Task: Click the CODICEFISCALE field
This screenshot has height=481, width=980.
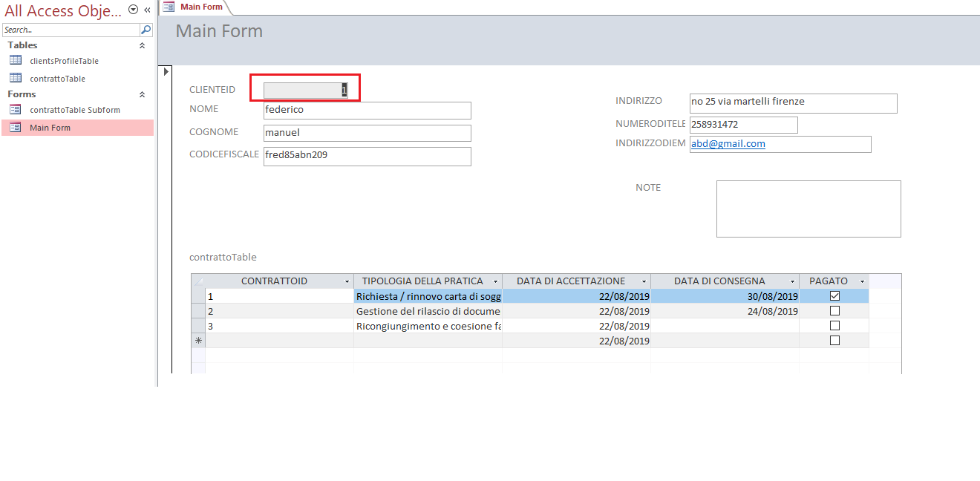Action: 367,156
